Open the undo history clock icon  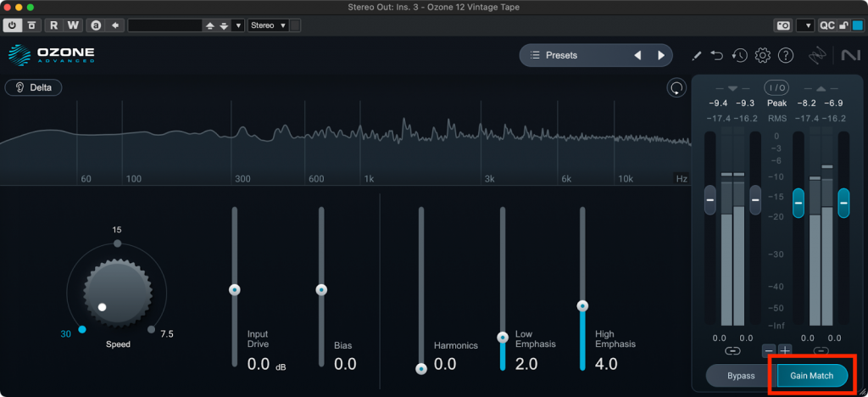(x=739, y=56)
